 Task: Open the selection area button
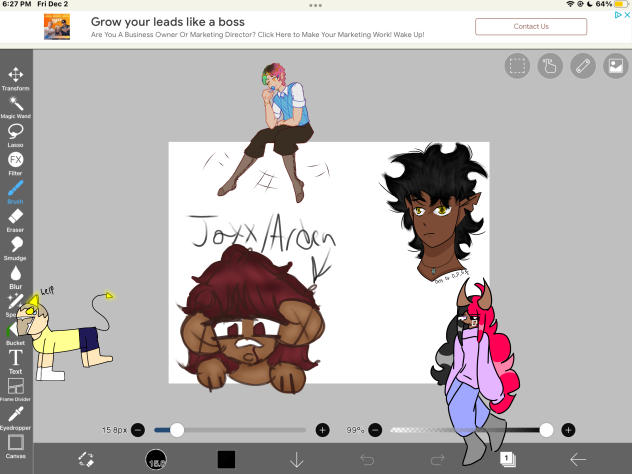tap(517, 66)
